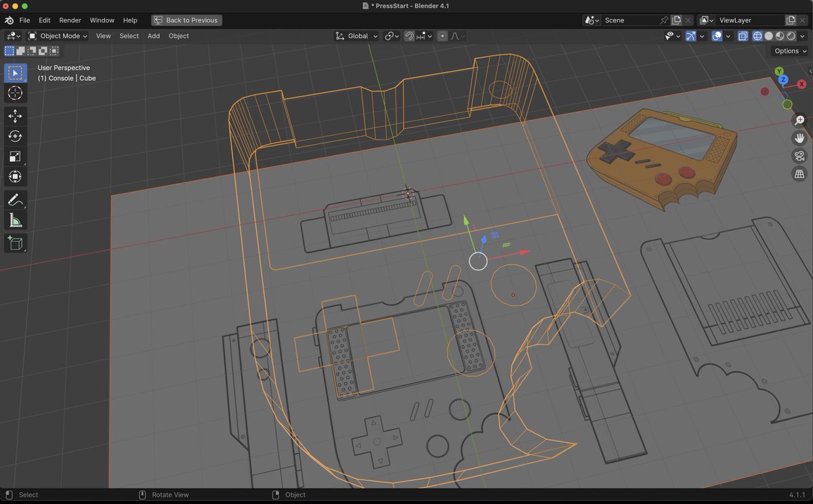The height and width of the screenshot is (504, 813).
Task: Open the File menu
Action: pos(24,20)
